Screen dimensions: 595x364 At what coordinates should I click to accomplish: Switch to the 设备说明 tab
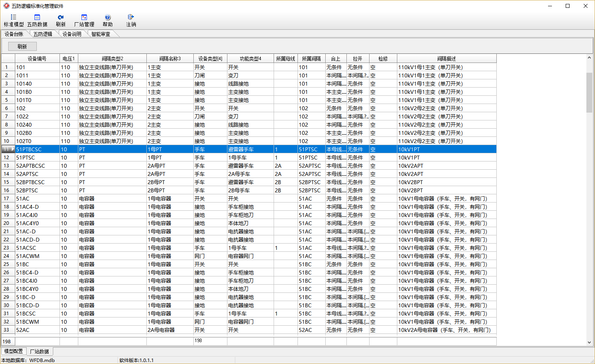click(x=72, y=34)
